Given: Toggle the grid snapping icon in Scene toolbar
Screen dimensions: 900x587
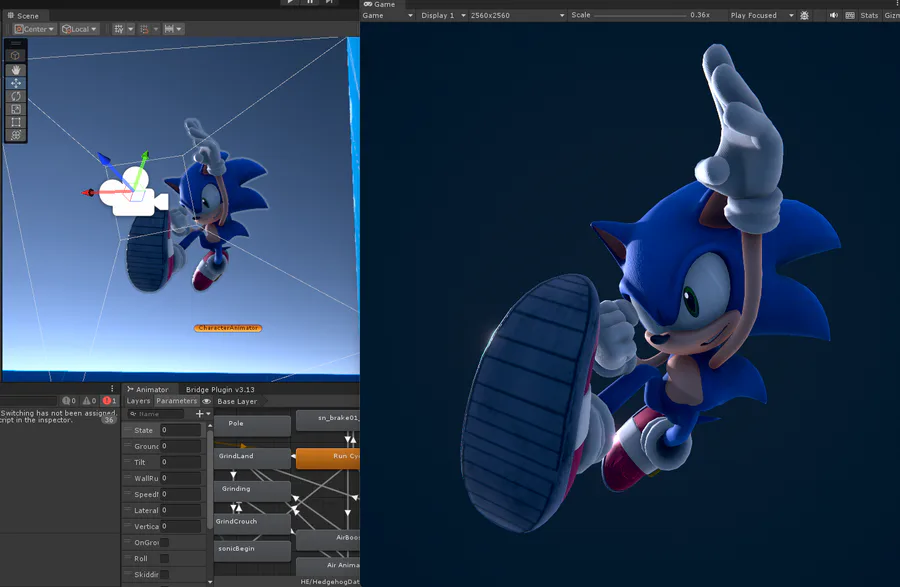Looking at the screenshot, I should click(x=144, y=29).
